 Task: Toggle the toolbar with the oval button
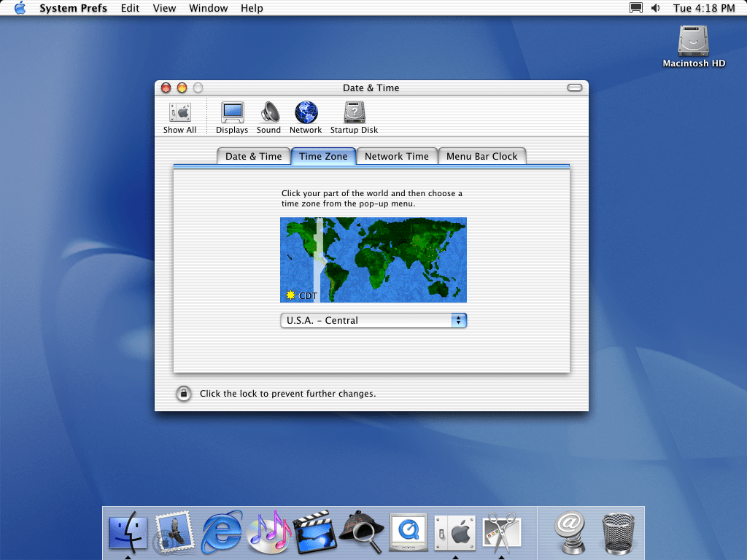point(575,88)
